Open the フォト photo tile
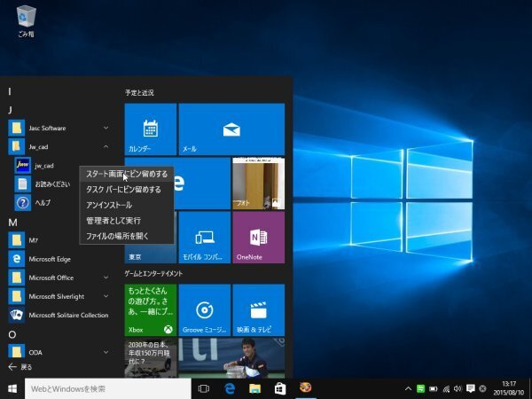 (x=258, y=184)
